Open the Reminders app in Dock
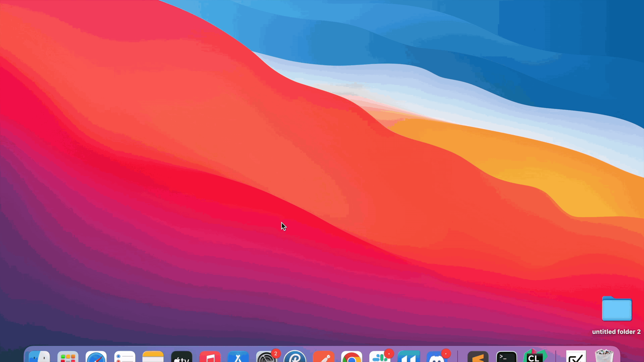 click(125, 356)
